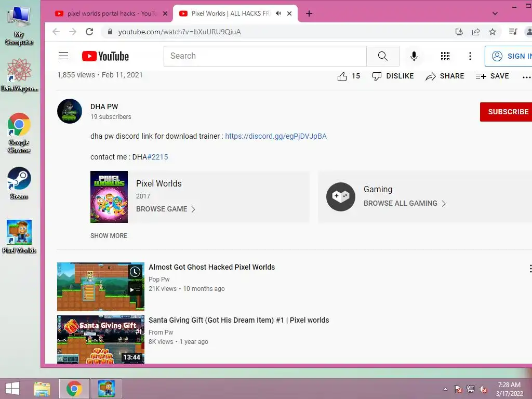Screen dimensions: 532x399
Task: Click the #2215 hashtag link
Action: coord(157,157)
